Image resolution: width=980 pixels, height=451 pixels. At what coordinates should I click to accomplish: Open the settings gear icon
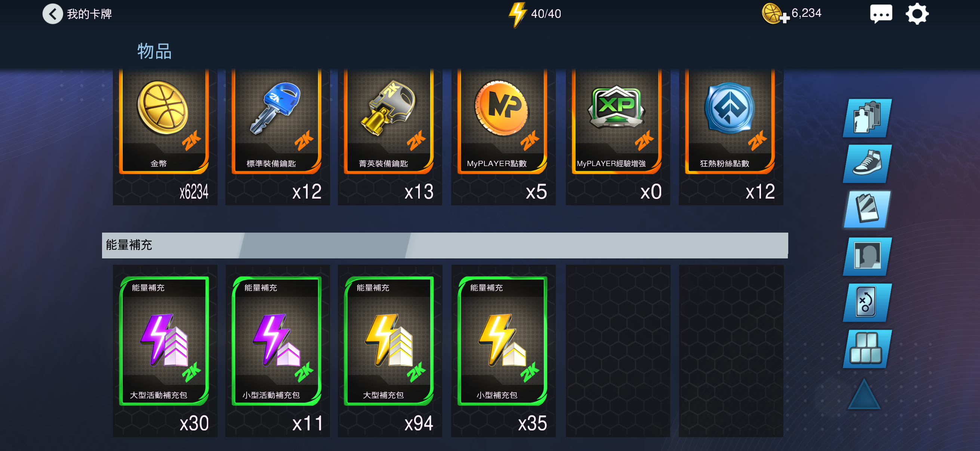tap(917, 14)
